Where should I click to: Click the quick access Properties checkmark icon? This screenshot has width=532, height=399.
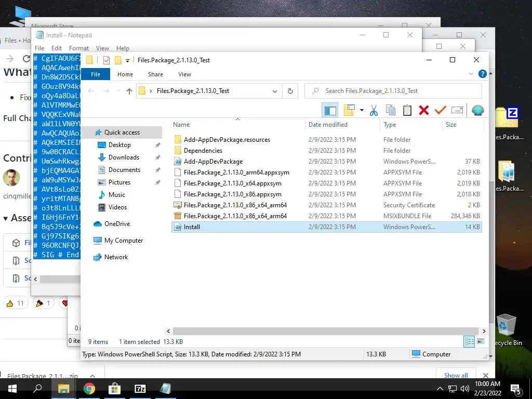pyautogui.click(x=106, y=60)
